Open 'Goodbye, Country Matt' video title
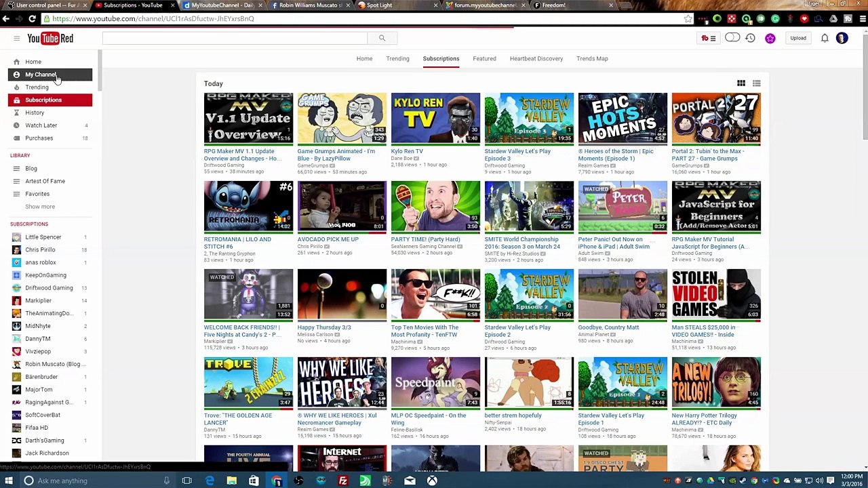This screenshot has width=868, height=488. (608, 327)
